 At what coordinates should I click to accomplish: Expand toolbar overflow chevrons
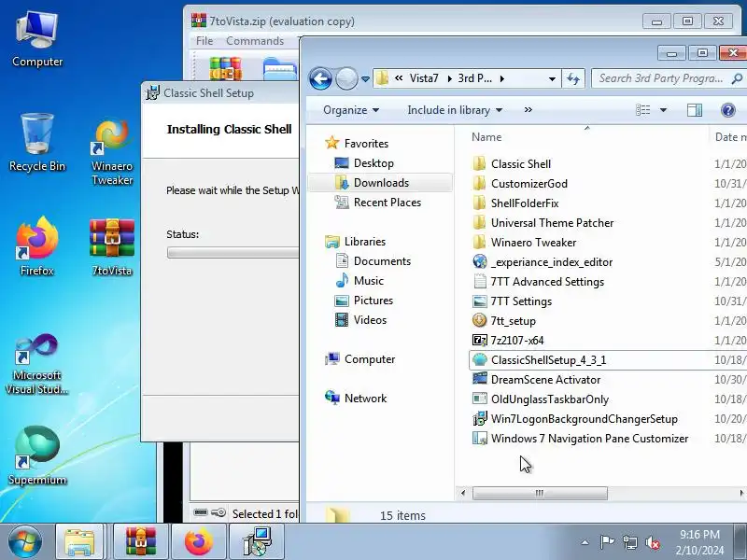(528, 110)
